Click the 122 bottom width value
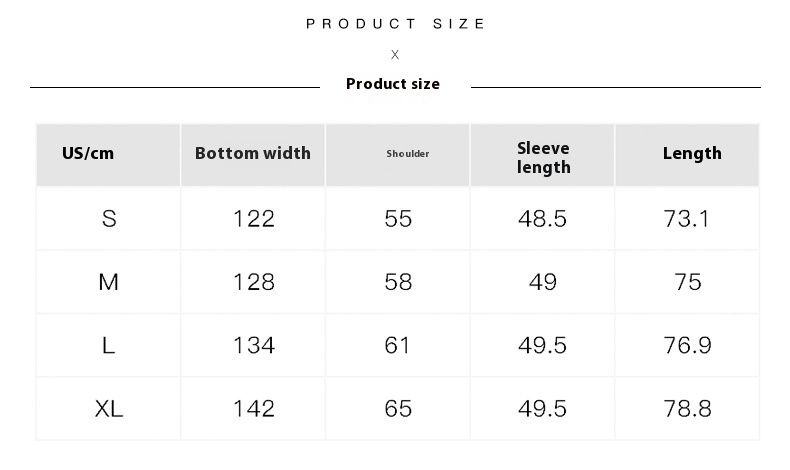This screenshot has width=790, height=470. [x=254, y=219]
